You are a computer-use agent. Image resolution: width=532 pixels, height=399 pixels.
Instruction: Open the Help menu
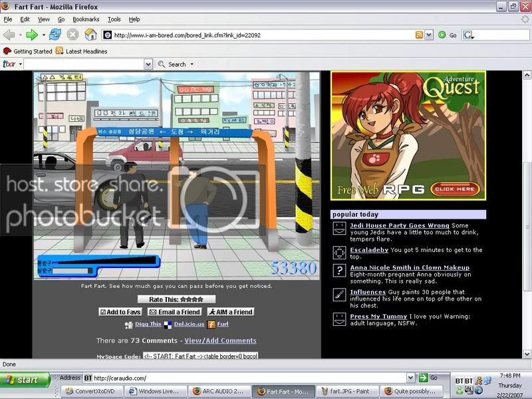pyautogui.click(x=134, y=19)
